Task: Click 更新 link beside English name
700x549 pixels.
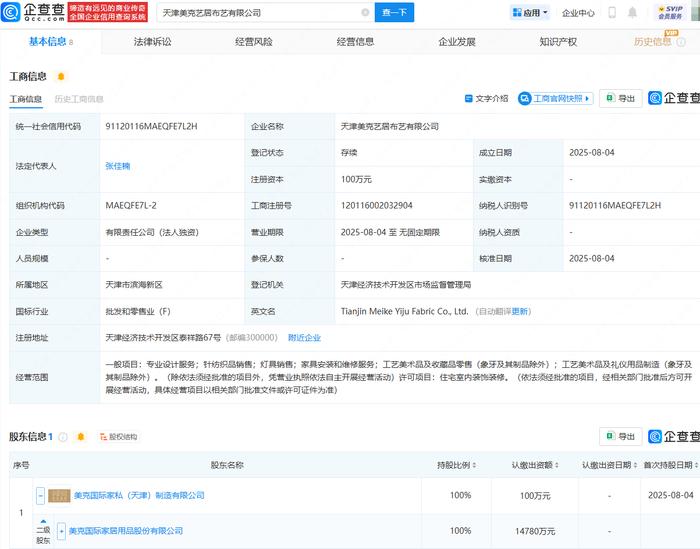Action: pos(520,312)
